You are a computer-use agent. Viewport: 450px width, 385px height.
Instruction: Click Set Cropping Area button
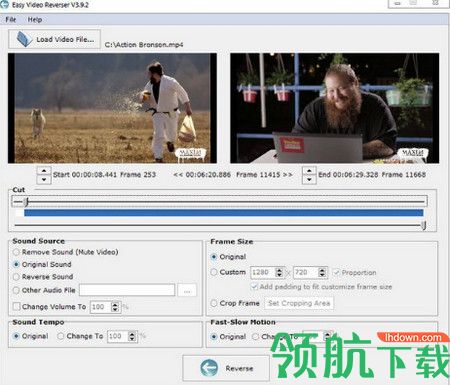(299, 303)
